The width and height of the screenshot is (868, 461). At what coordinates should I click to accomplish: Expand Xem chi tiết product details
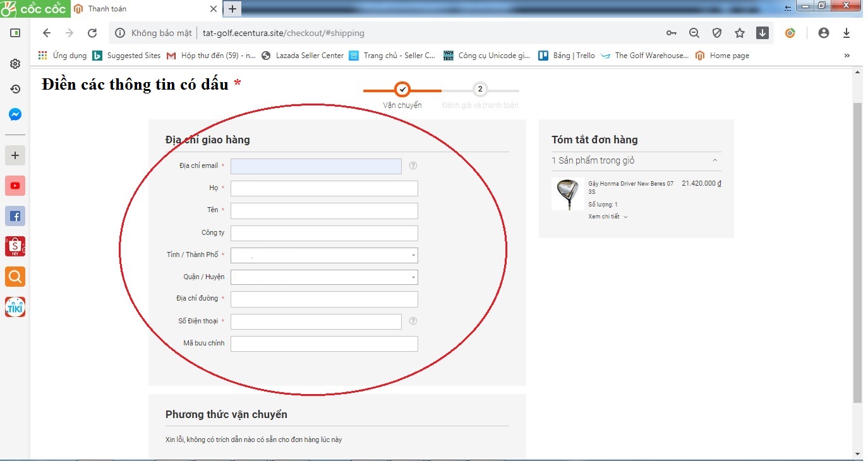(608, 217)
